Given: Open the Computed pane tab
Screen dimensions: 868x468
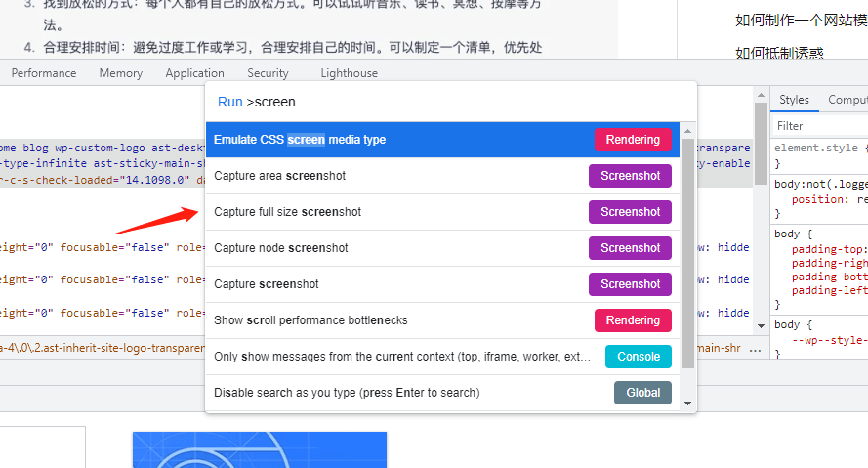Looking at the screenshot, I should pyautogui.click(x=847, y=100).
